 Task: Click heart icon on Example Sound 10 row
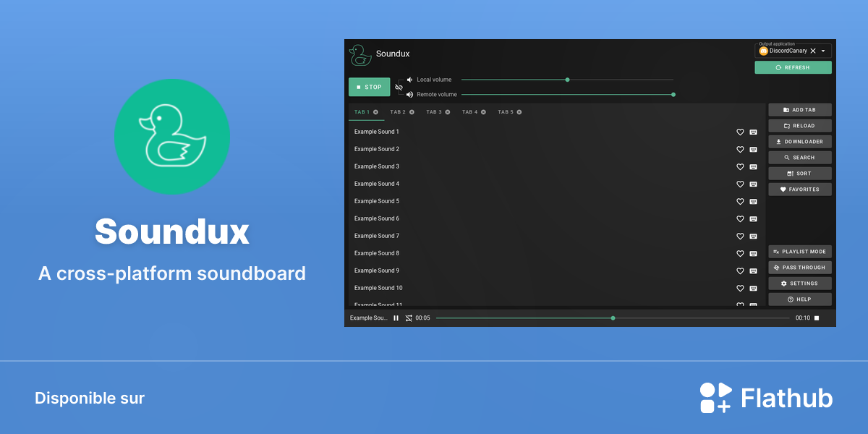[x=740, y=289]
